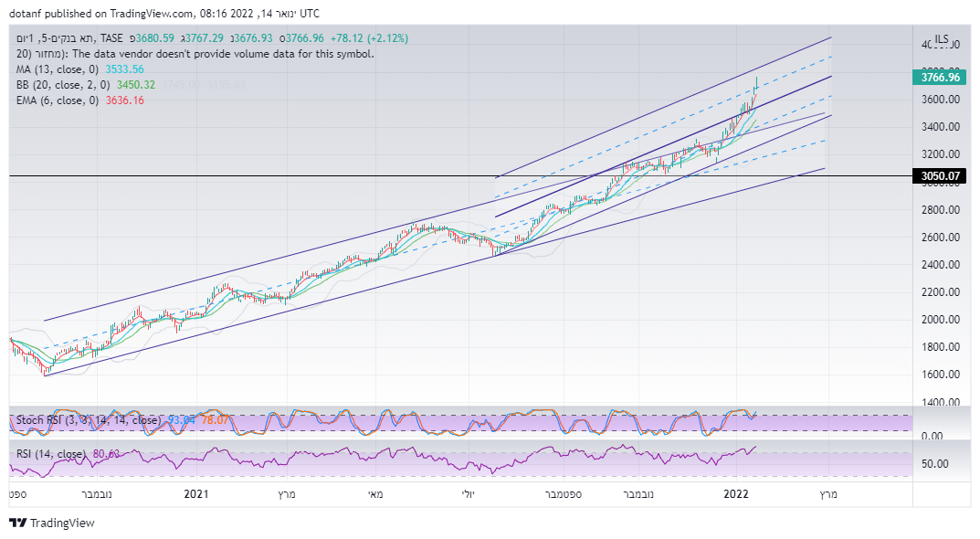Click the מאי label on time axis
Viewport: 980px width, 539px height.
tap(375, 494)
